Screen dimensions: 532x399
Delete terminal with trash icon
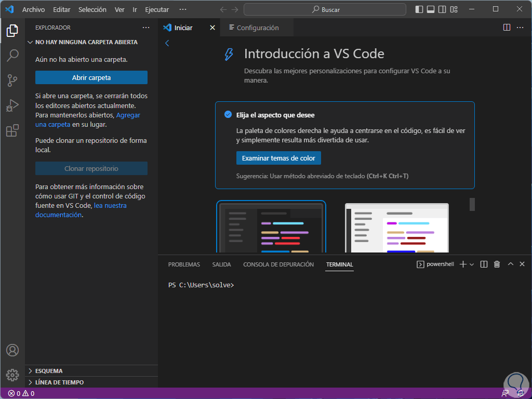click(497, 264)
